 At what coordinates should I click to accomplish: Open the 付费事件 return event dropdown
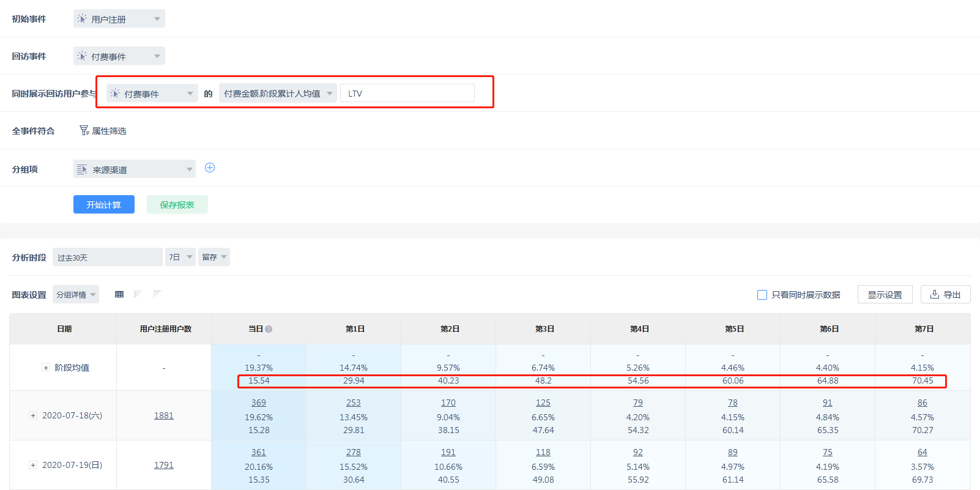[119, 56]
